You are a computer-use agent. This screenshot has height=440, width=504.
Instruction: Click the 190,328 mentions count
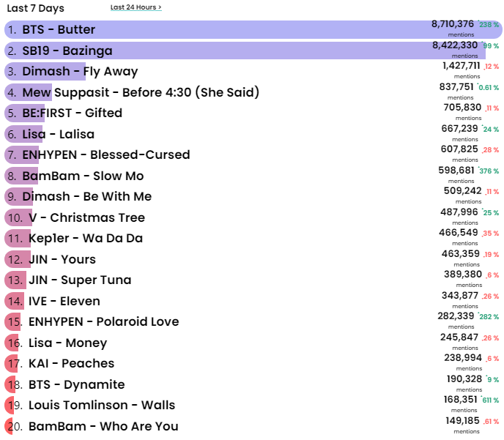[x=464, y=379]
